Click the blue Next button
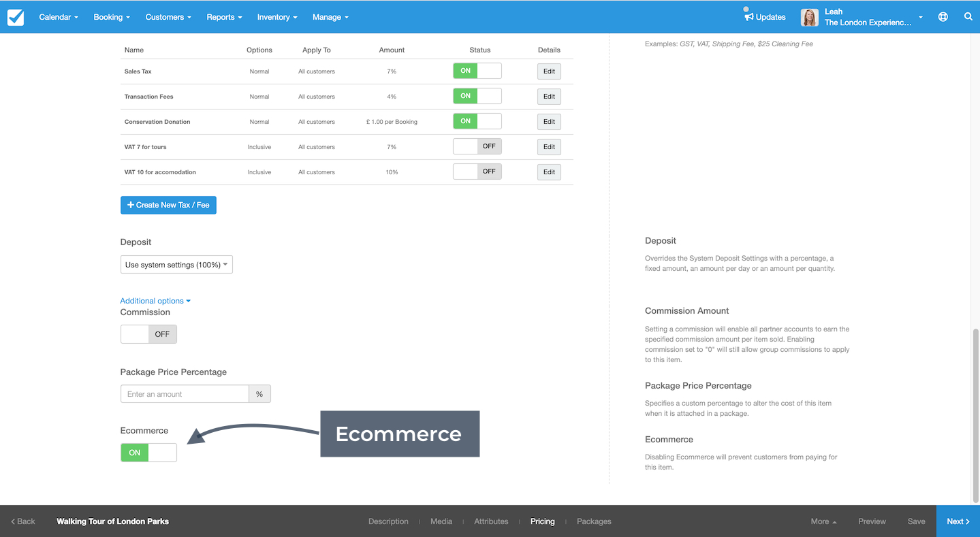This screenshot has height=537, width=980. coord(958,521)
